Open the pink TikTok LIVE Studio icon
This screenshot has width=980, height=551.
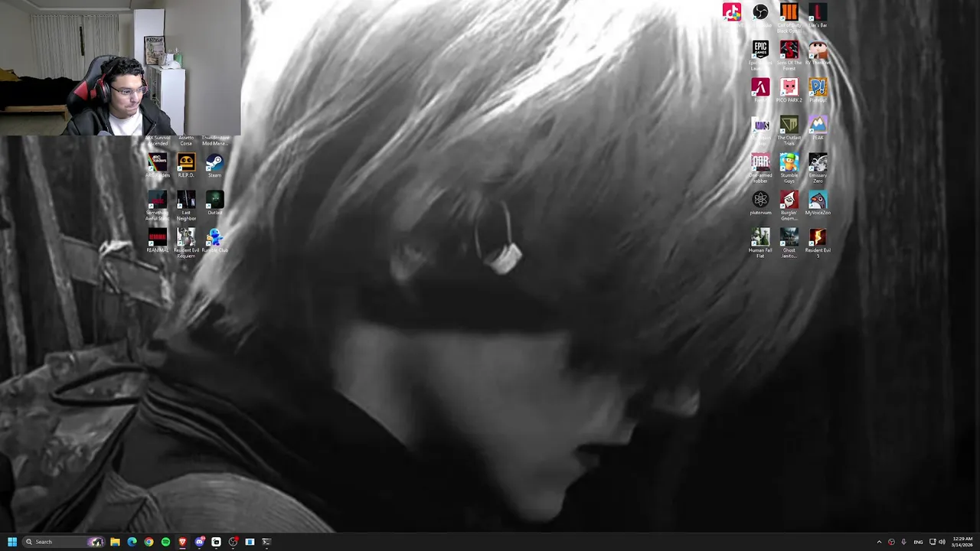point(731,12)
